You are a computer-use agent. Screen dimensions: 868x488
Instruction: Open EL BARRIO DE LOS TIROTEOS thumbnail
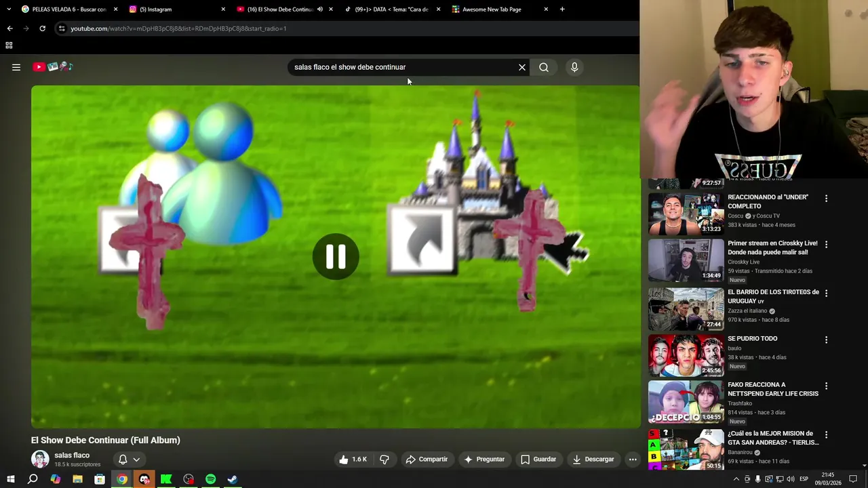coord(686,309)
